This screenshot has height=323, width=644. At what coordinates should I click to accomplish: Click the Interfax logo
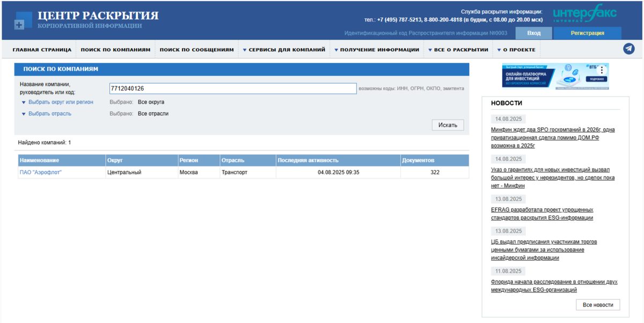[584, 14]
